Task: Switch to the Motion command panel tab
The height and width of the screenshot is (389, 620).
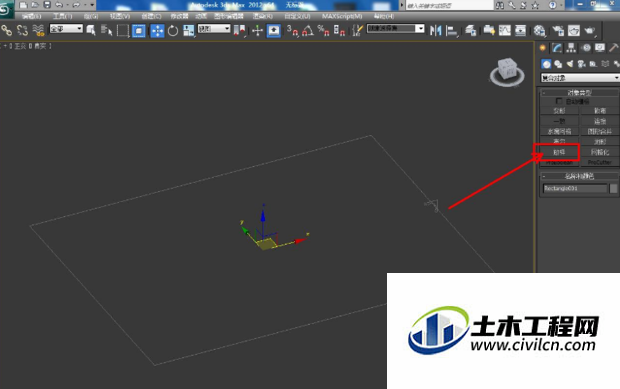Action: [586, 48]
